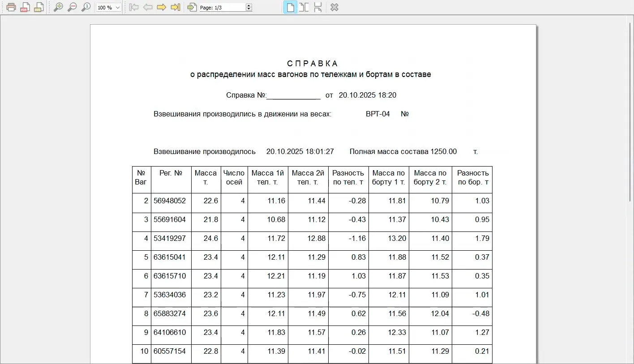Go to the next page
The width and height of the screenshot is (634, 364).
pyautogui.click(x=161, y=7)
